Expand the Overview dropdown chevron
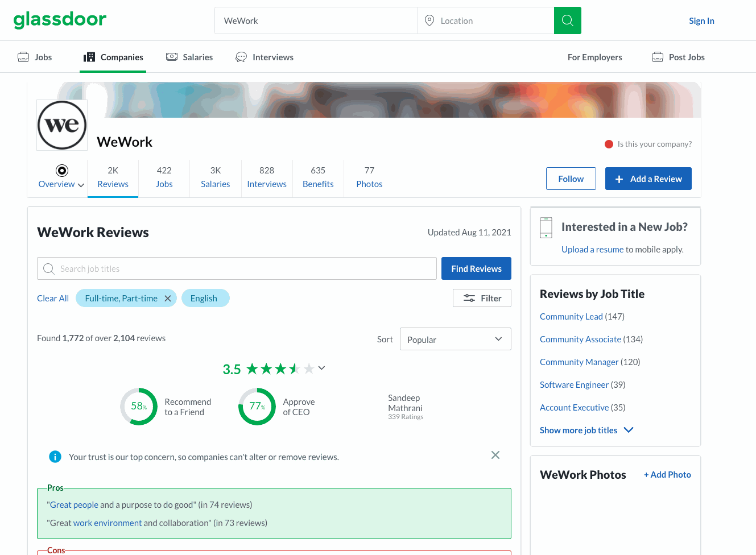 (x=81, y=185)
